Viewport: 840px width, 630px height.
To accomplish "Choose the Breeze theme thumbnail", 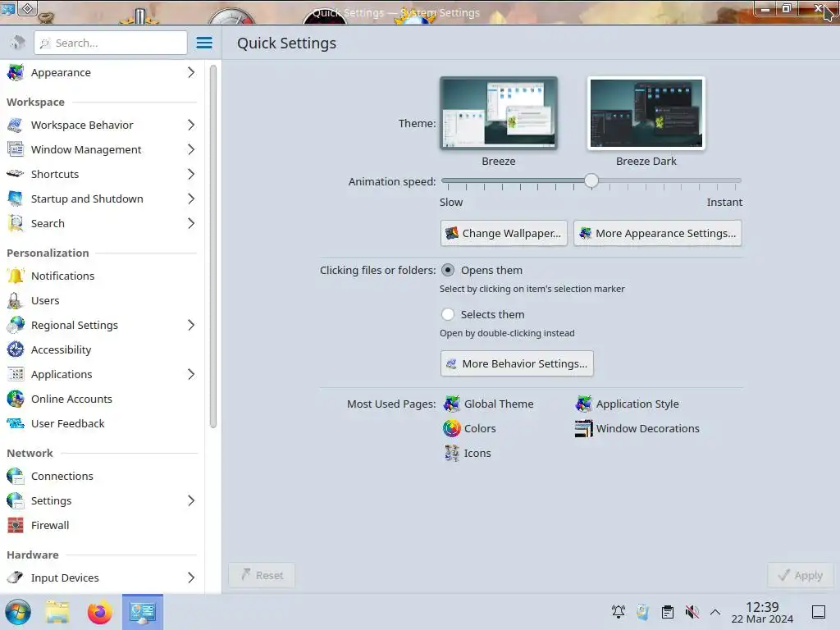I will click(499, 113).
